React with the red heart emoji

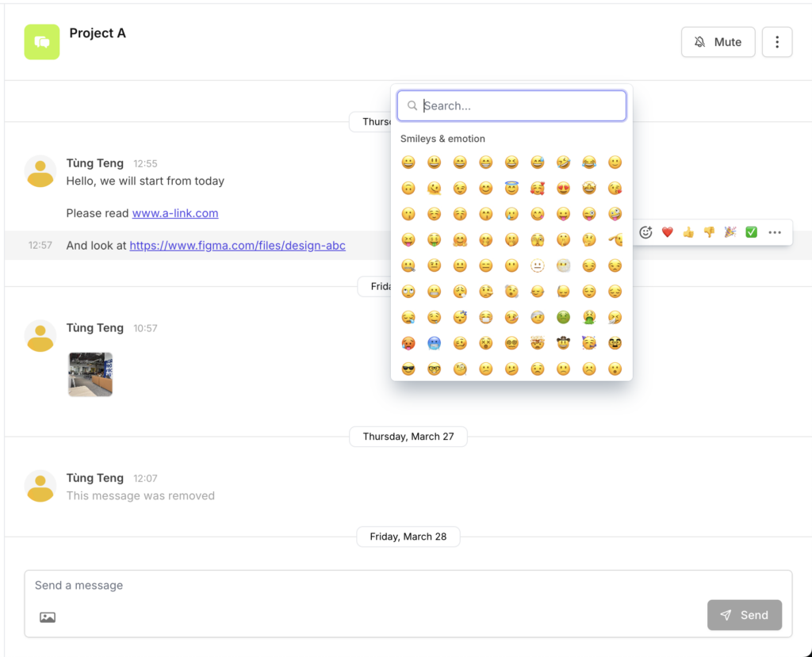click(x=667, y=232)
